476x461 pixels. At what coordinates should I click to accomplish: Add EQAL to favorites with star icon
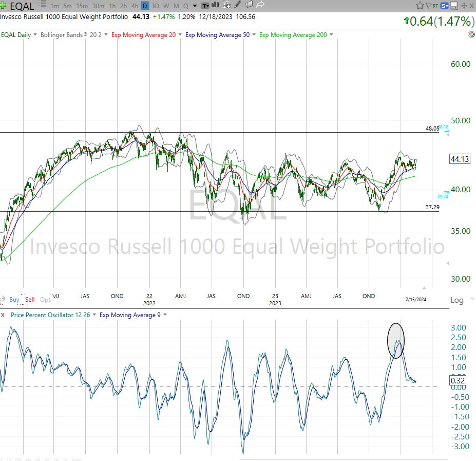point(420,6)
